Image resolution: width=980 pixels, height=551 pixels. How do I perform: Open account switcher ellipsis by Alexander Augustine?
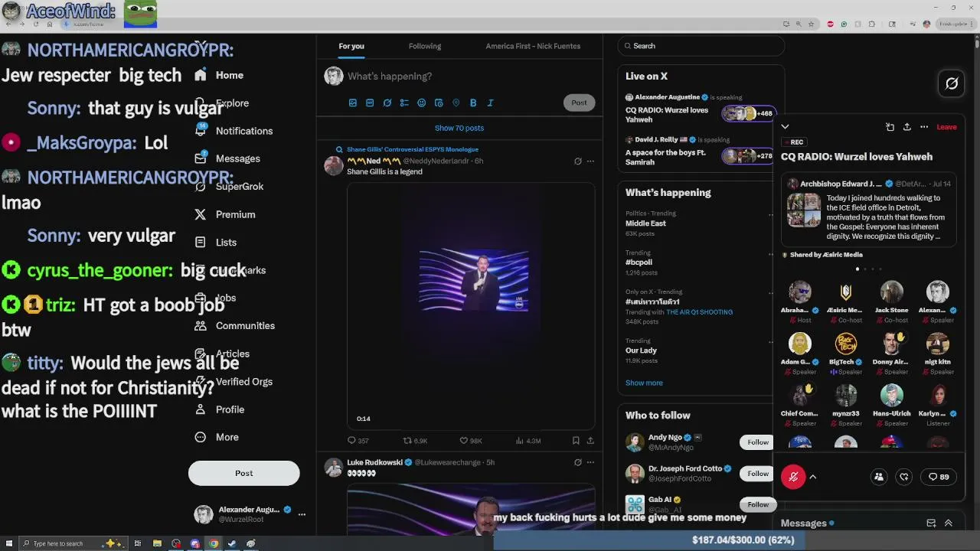(302, 514)
